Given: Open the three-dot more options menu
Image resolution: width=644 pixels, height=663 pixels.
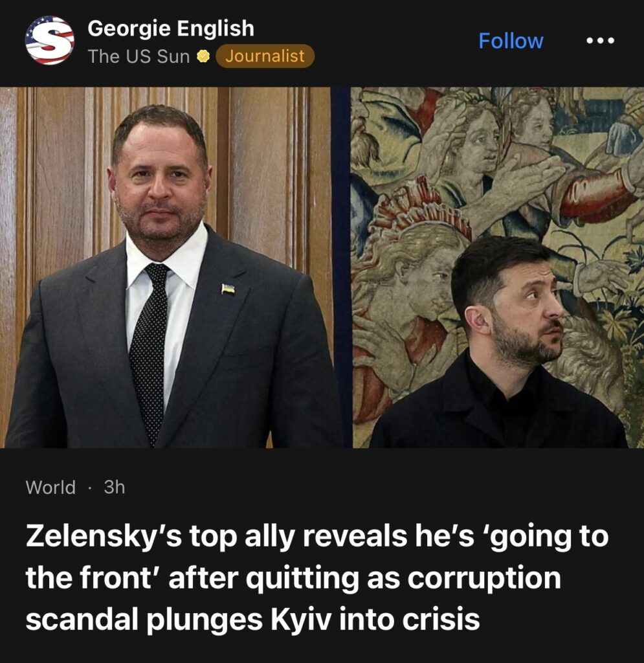Looking at the screenshot, I should (600, 41).
